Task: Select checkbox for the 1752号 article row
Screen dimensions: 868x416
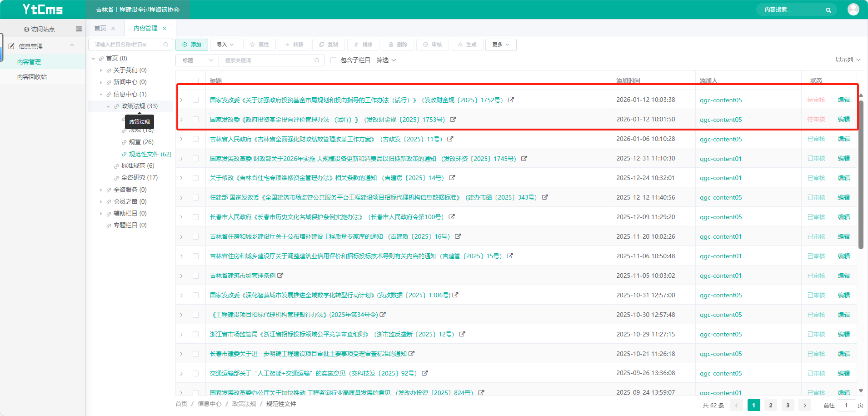Action: (x=195, y=100)
